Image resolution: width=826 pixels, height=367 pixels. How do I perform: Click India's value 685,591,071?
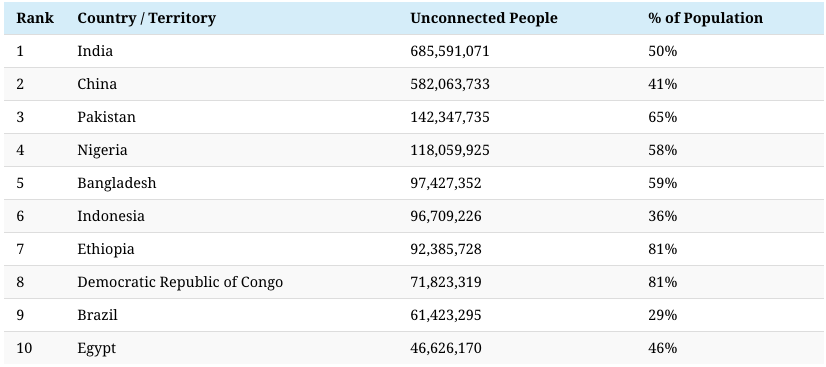450,51
